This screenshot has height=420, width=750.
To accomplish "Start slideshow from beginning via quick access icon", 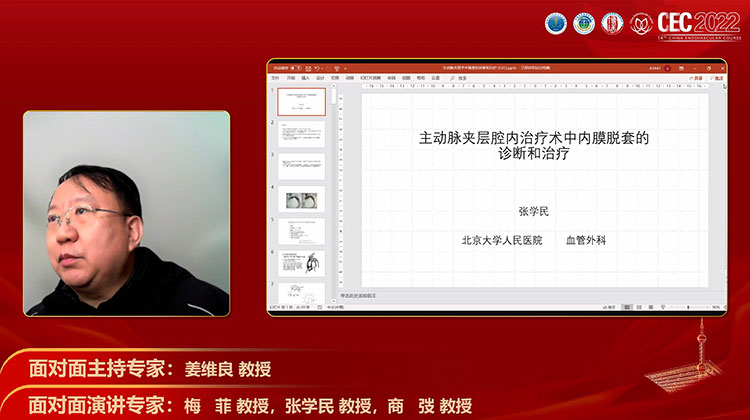I will (x=337, y=68).
